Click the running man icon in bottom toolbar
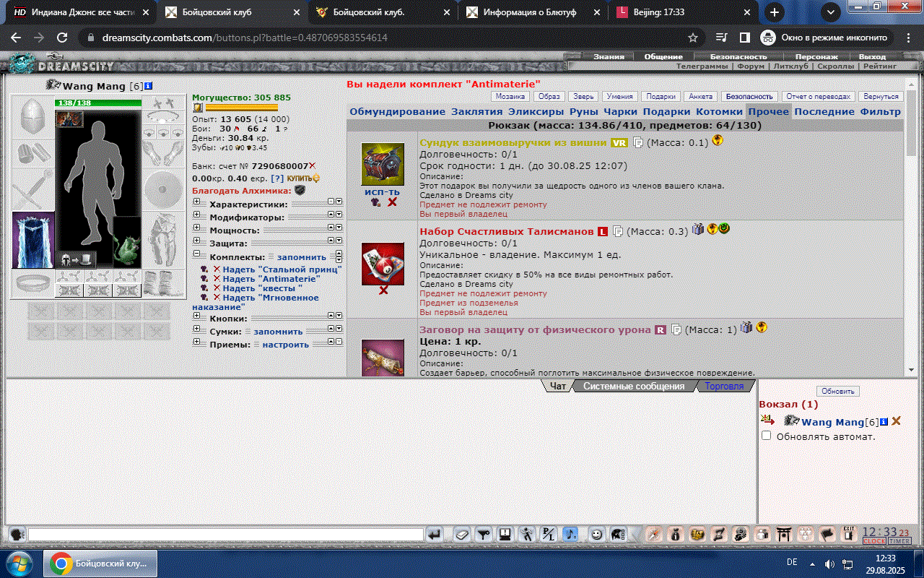The width and height of the screenshot is (924, 578). (x=528, y=535)
